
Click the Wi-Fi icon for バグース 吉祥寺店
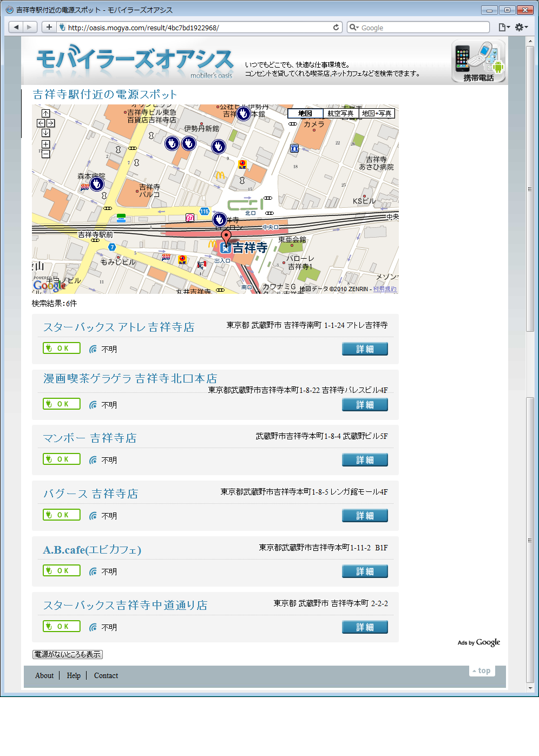click(x=93, y=516)
